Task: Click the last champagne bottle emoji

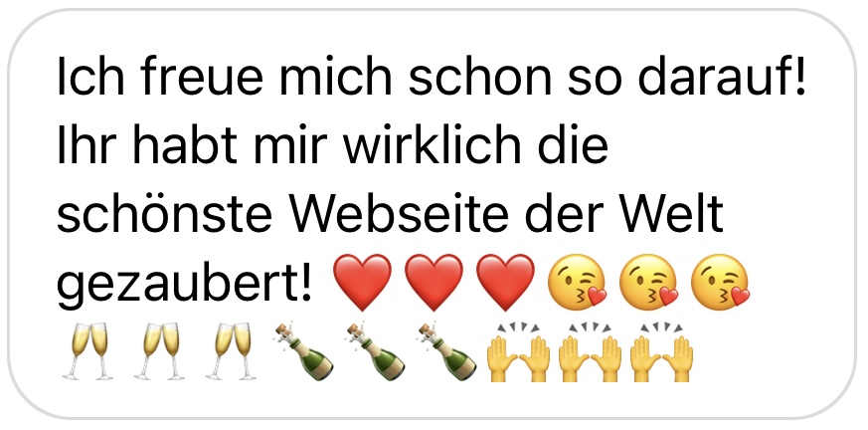Action: point(446,351)
